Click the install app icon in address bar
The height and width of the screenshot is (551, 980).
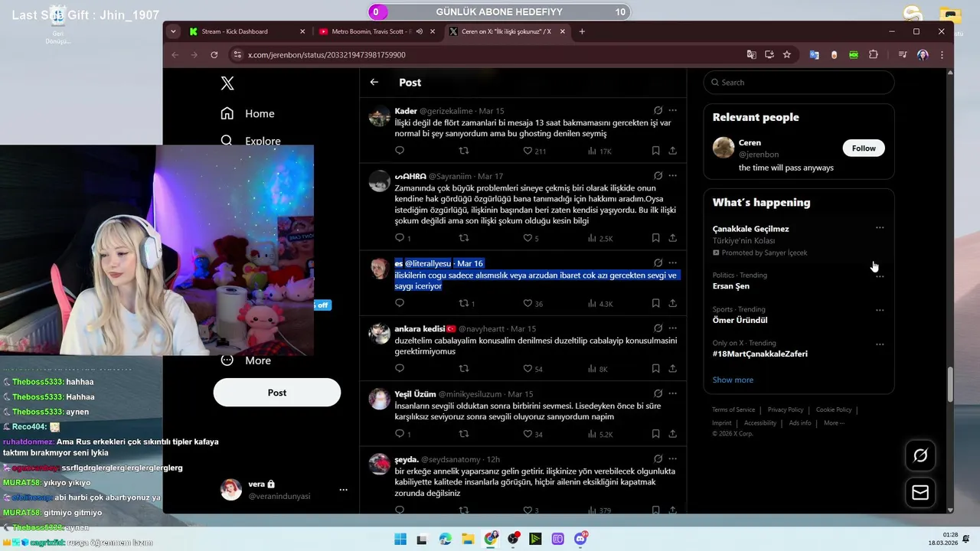[x=769, y=54]
